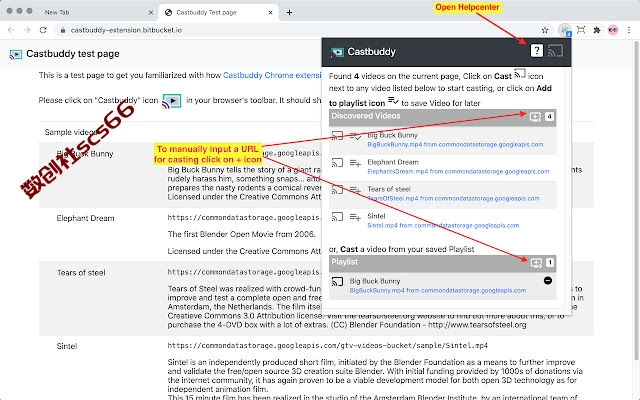Click the Discovered Videos section header
Screen dimensions: 640x400
pyautogui.click(x=442, y=117)
